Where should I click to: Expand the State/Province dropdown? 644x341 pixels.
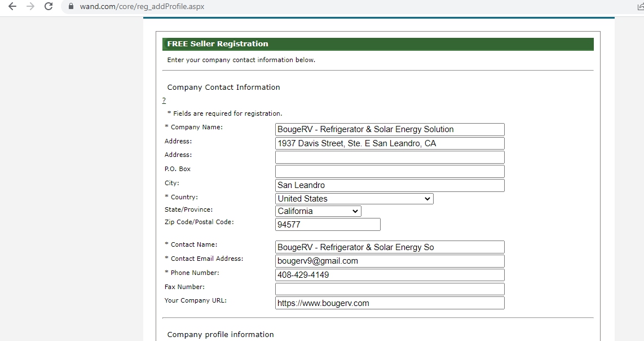click(x=318, y=211)
